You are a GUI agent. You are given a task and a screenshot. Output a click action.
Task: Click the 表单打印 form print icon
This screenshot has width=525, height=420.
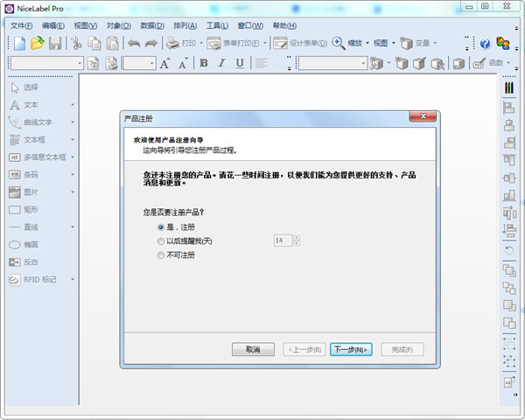tap(213, 44)
